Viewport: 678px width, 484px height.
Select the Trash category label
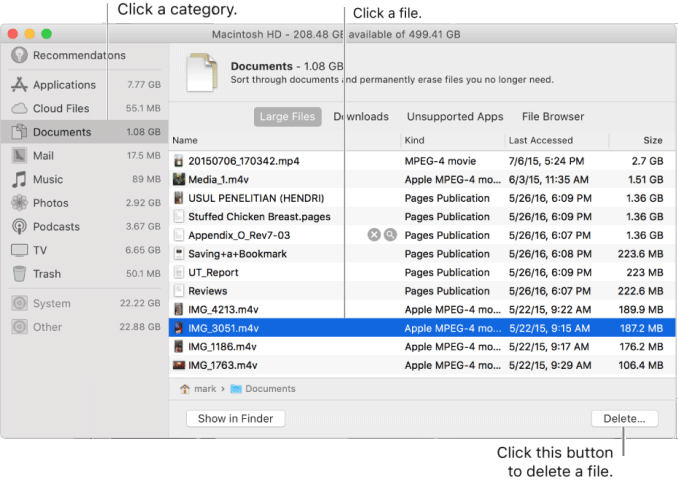coord(47,274)
